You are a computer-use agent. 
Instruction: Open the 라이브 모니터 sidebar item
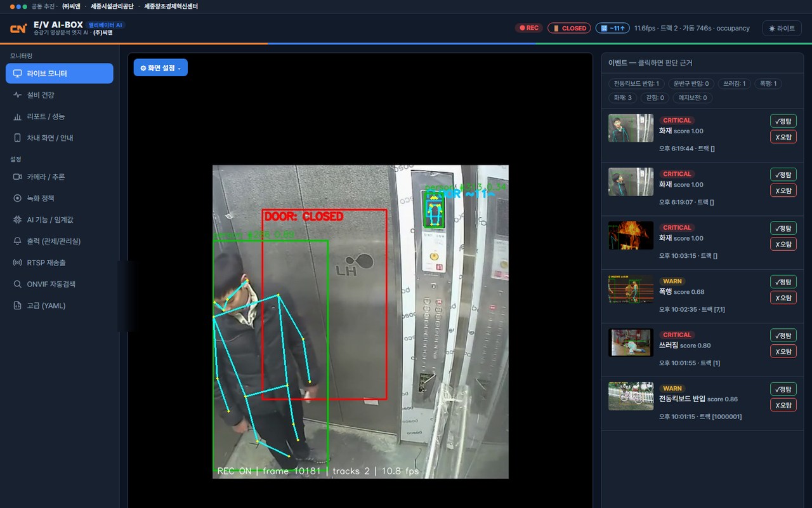pyautogui.click(x=59, y=73)
